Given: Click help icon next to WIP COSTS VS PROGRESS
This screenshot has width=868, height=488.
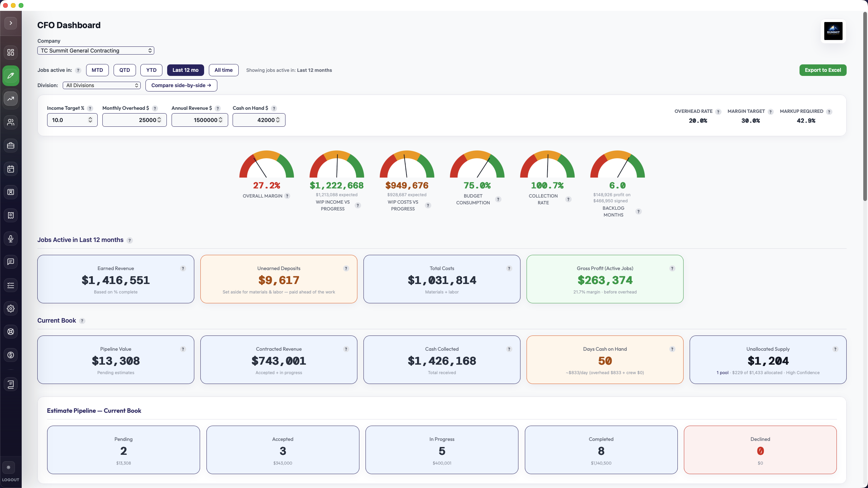Looking at the screenshot, I should point(428,205).
